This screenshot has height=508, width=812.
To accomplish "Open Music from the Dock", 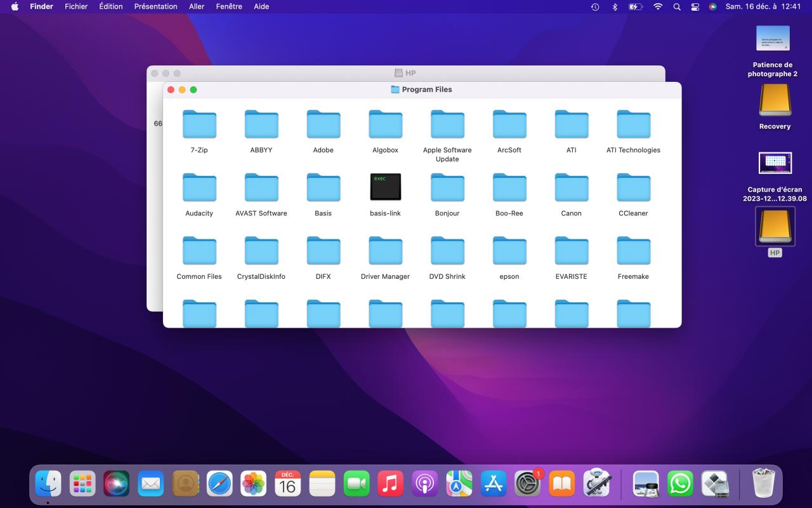I will point(391,484).
